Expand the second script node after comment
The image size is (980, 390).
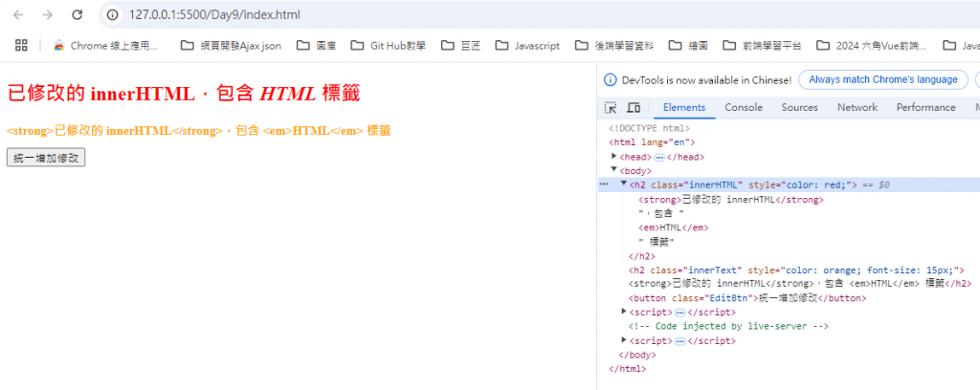(x=624, y=340)
